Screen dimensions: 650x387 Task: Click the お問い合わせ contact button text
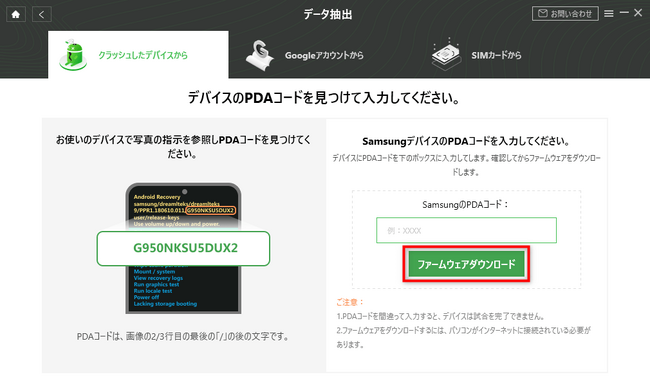571,14
